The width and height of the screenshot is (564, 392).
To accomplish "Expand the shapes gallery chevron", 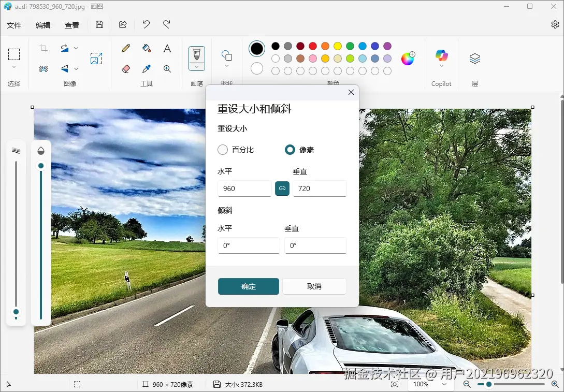I will pos(227,66).
